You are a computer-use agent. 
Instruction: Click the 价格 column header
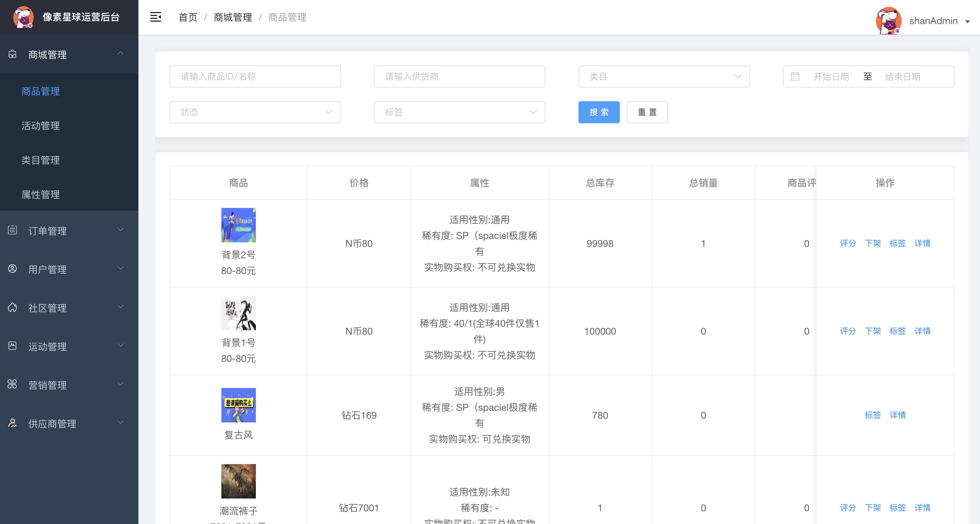click(x=359, y=183)
